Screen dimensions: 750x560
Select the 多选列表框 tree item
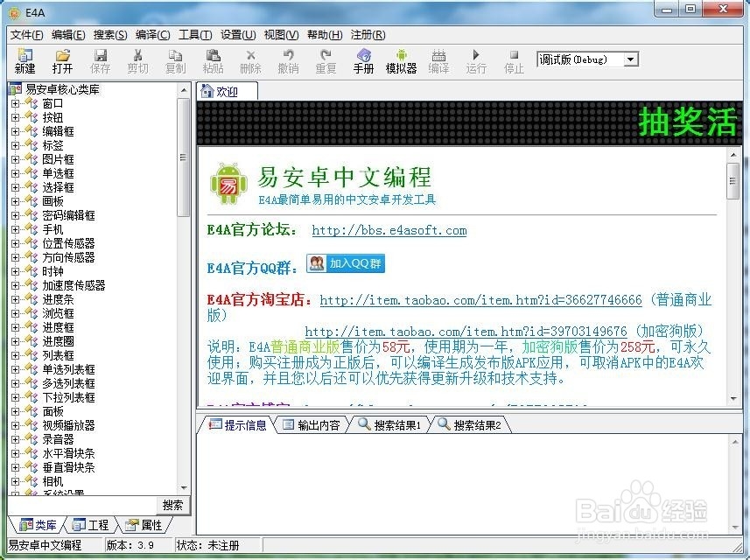68,383
